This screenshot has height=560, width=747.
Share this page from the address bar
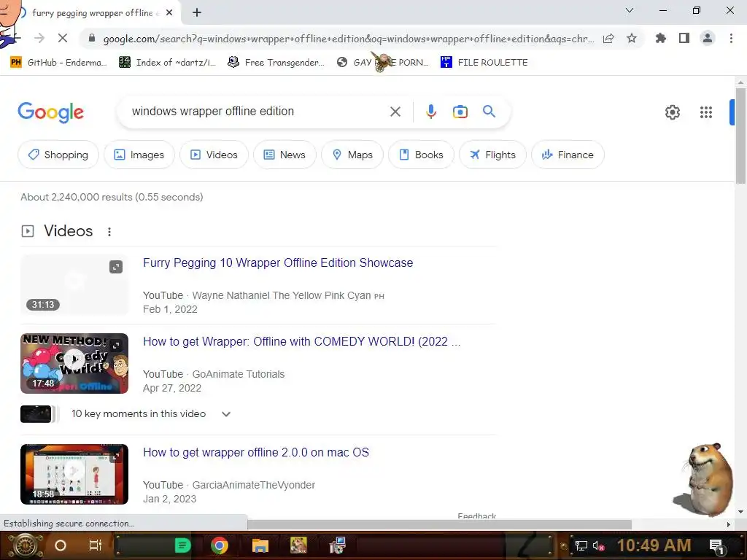pos(608,38)
